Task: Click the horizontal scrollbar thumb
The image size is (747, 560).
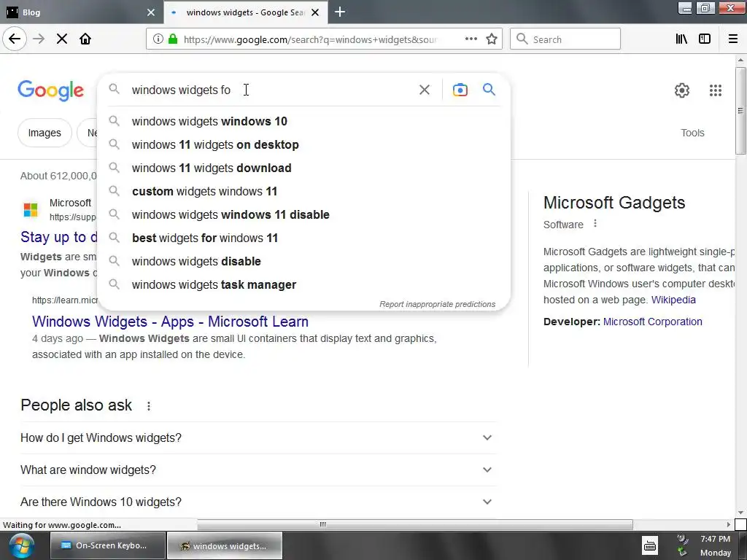Action: coord(415,524)
